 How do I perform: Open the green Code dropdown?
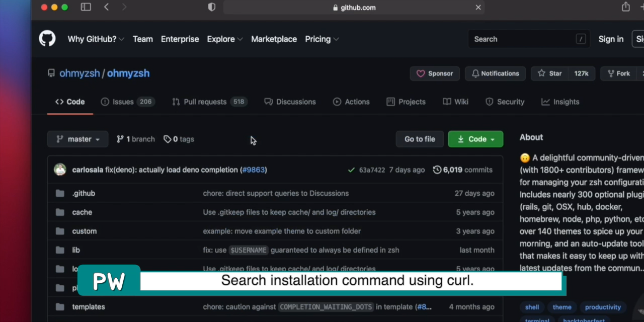click(475, 139)
